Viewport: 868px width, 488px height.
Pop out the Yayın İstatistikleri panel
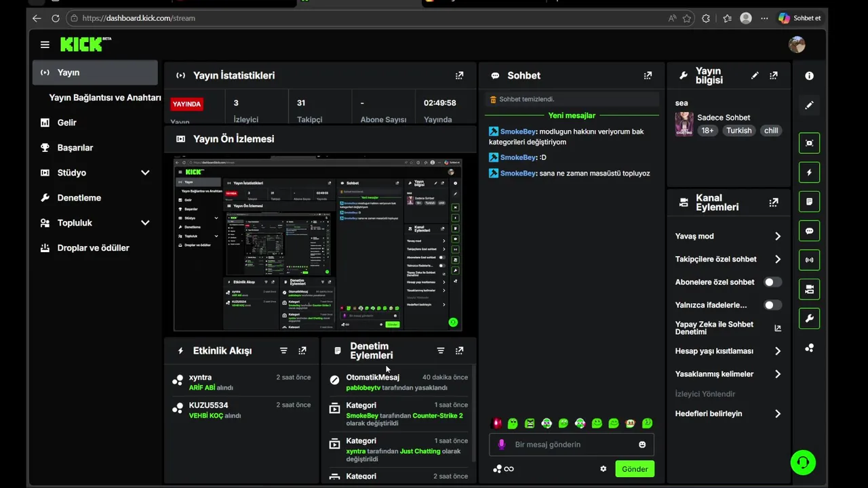tap(459, 76)
